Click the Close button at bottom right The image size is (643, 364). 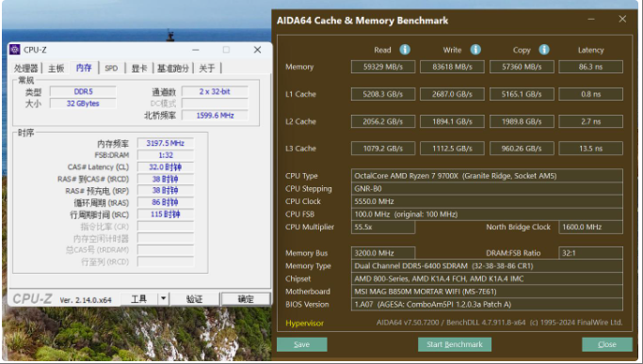607,344
